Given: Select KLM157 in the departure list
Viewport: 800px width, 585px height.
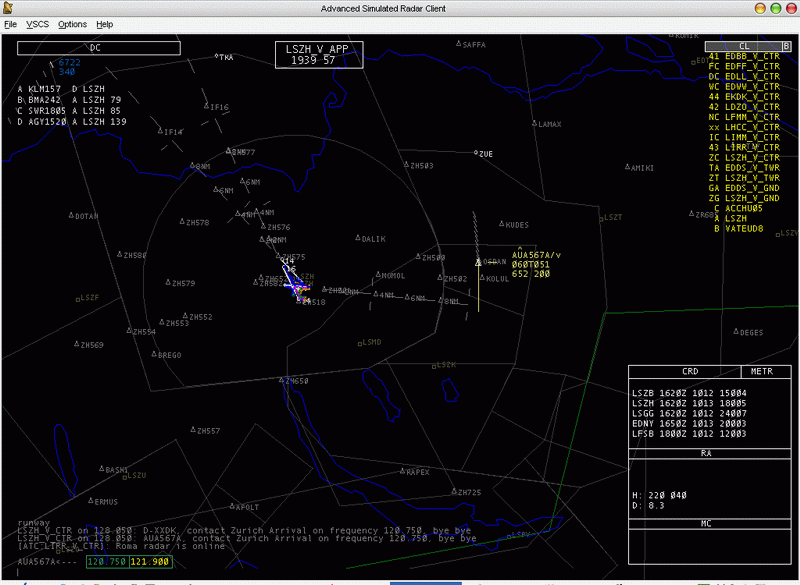Looking at the screenshot, I should click(45, 89).
